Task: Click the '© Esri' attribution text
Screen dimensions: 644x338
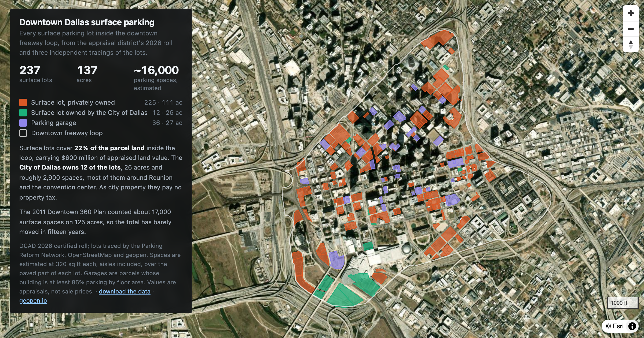Action: (x=615, y=326)
